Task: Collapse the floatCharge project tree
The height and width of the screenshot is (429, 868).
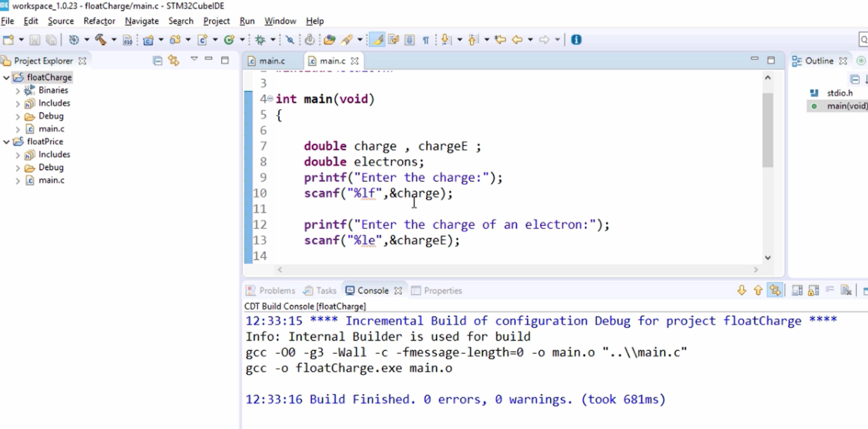Action: [x=6, y=77]
